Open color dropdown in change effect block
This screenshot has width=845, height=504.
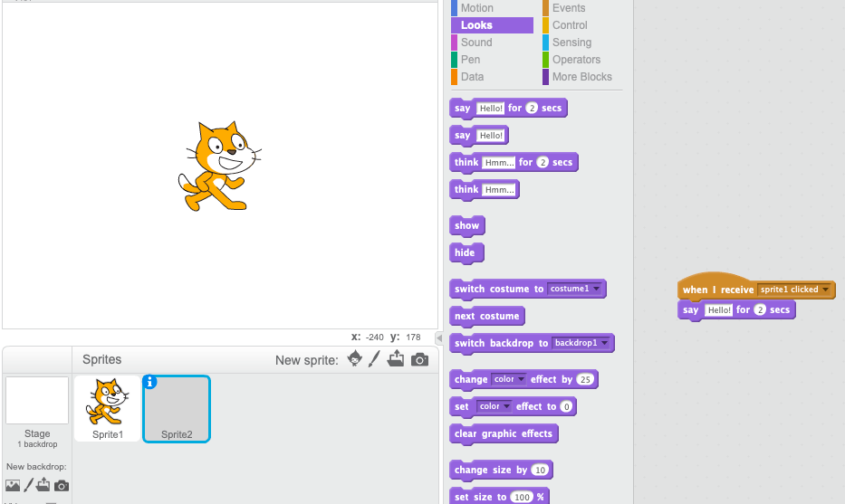coord(509,379)
